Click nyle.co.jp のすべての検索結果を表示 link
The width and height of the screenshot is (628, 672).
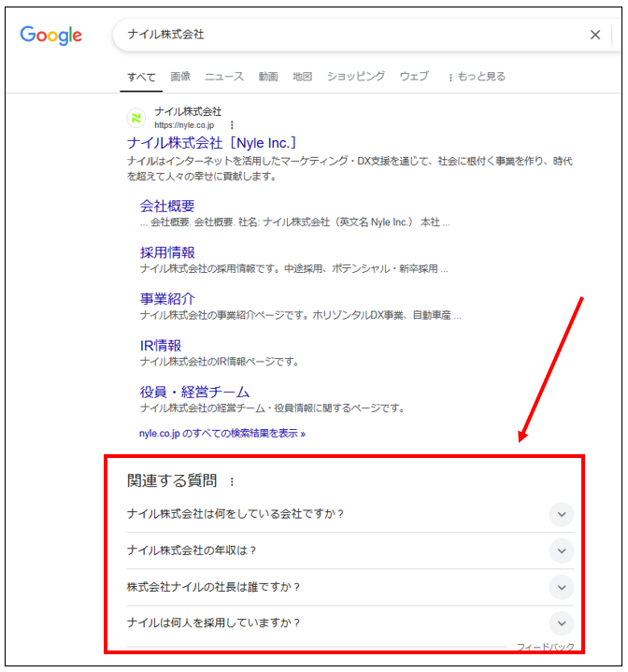pos(221,434)
